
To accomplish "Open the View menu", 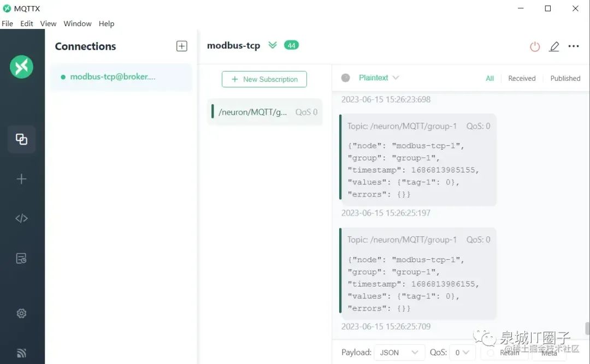I will 48,23.
